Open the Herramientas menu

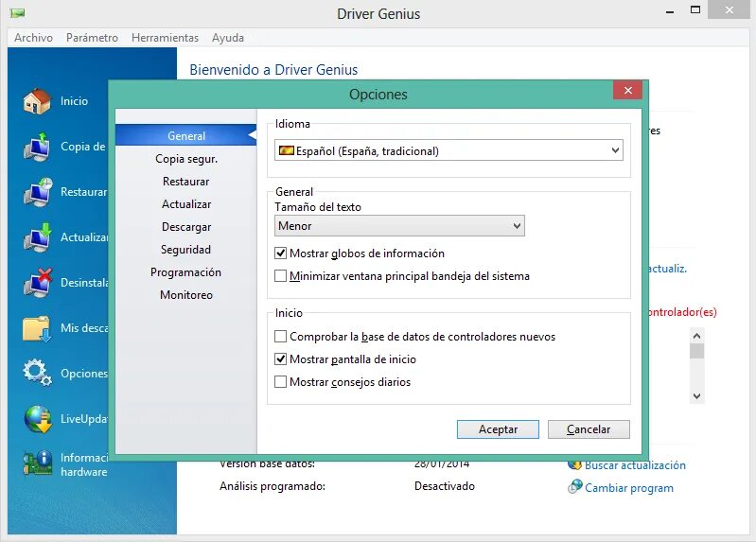coord(165,38)
